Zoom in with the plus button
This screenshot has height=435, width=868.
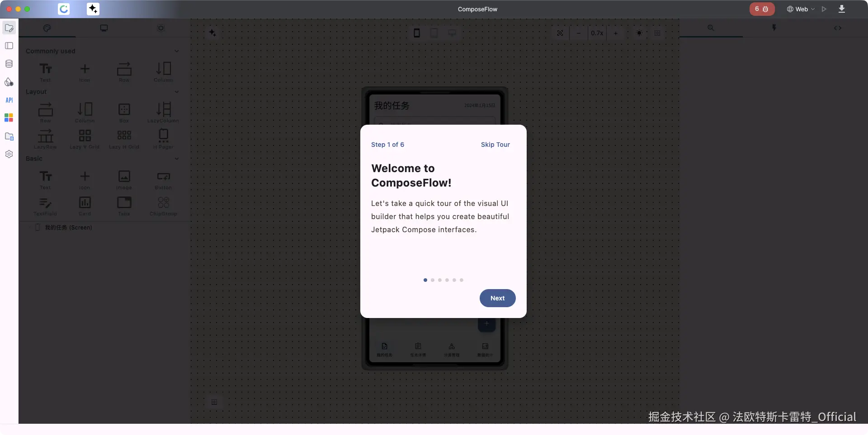coord(616,33)
